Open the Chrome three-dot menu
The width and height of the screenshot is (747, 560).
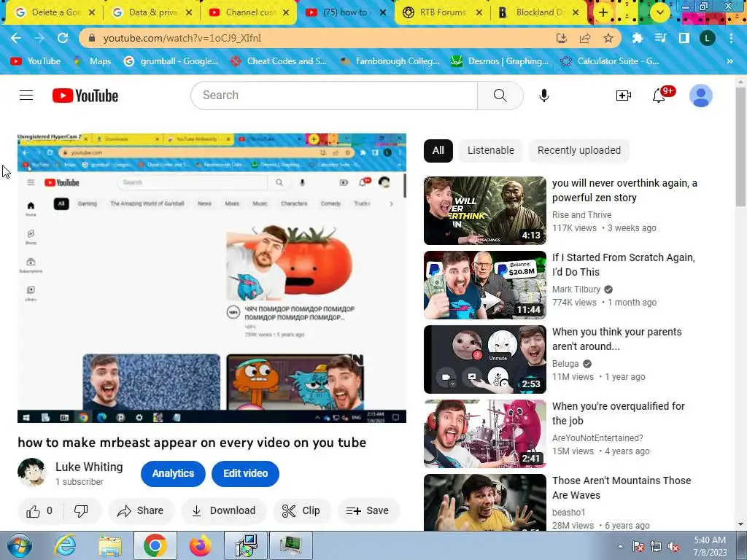coord(731,38)
